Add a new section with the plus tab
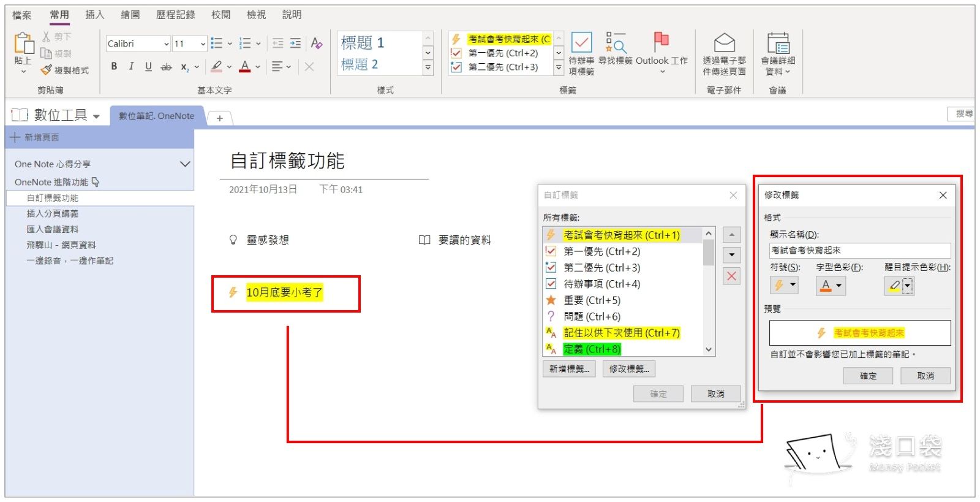Screen dimensions: 980x502 [x=220, y=118]
